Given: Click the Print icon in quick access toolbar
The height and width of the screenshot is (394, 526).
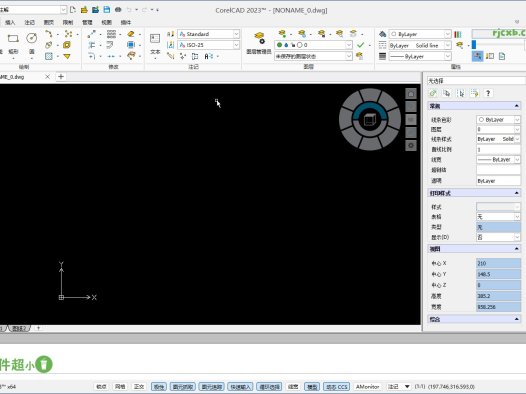Looking at the screenshot, I should point(118,10).
